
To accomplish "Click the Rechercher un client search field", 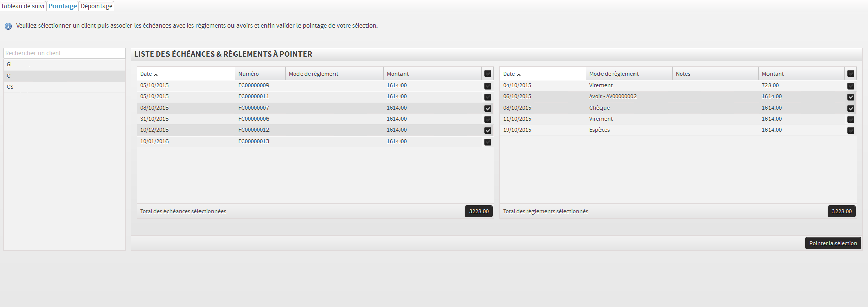I will (64, 53).
